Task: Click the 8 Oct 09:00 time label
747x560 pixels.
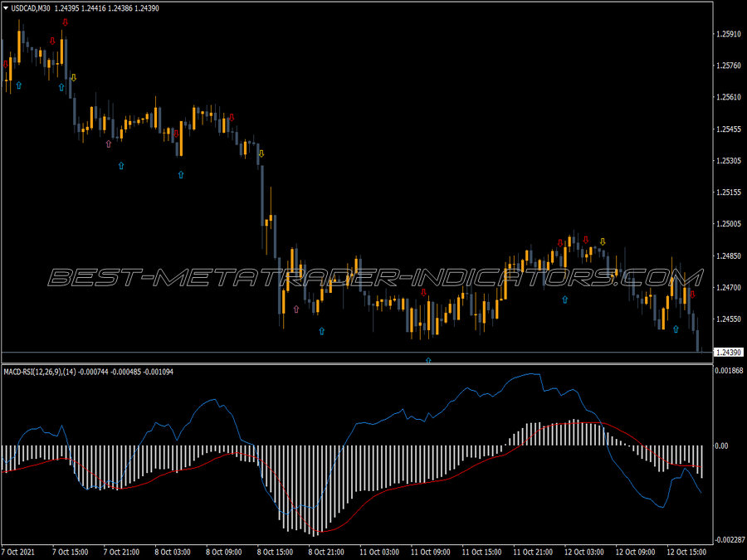Action: pos(224,552)
